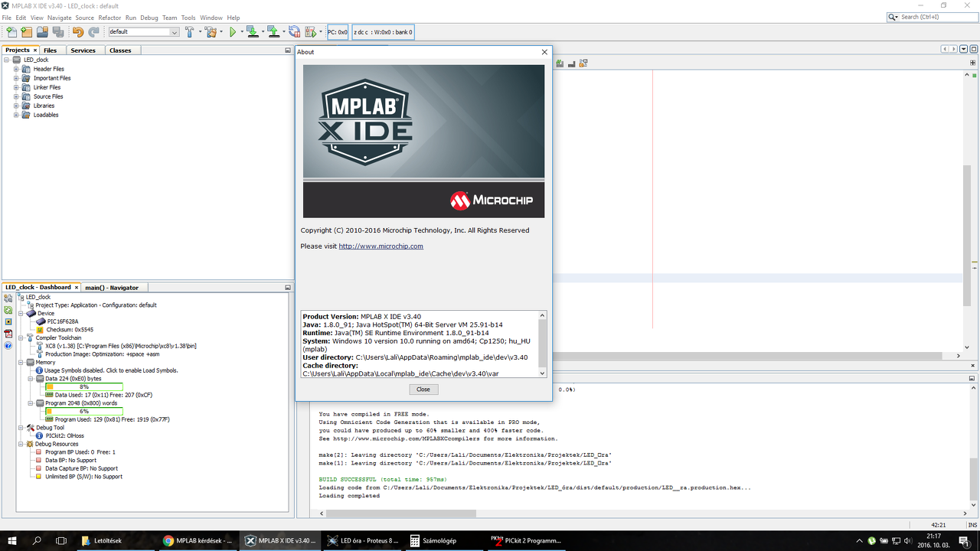Open the Clean and Build dropdown arrow
This screenshot has width=980, height=551.
220,32
